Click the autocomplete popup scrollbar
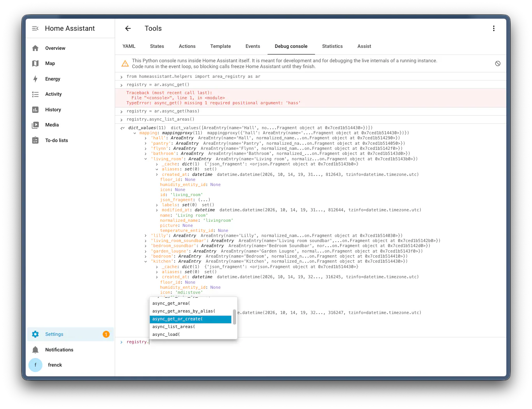The image size is (532, 409). tap(234, 317)
